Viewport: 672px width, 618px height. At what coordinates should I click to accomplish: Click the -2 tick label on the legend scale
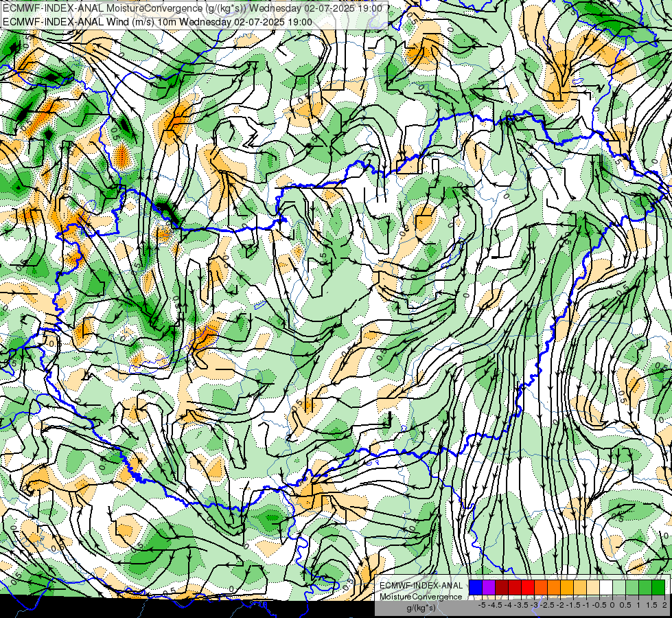click(x=561, y=605)
